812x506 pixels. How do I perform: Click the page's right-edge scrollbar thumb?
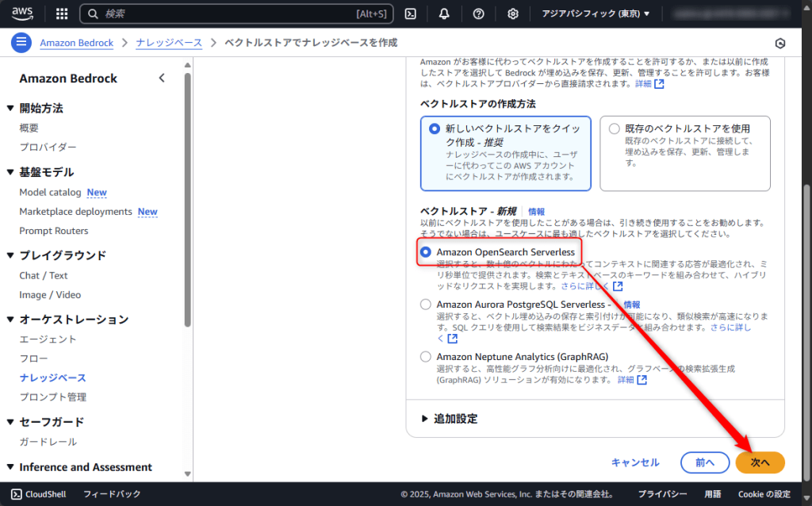pos(806,332)
